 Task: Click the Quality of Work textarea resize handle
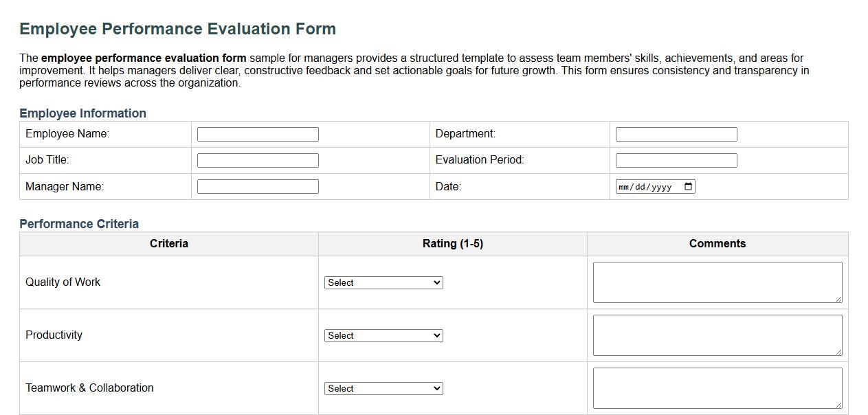(840, 300)
